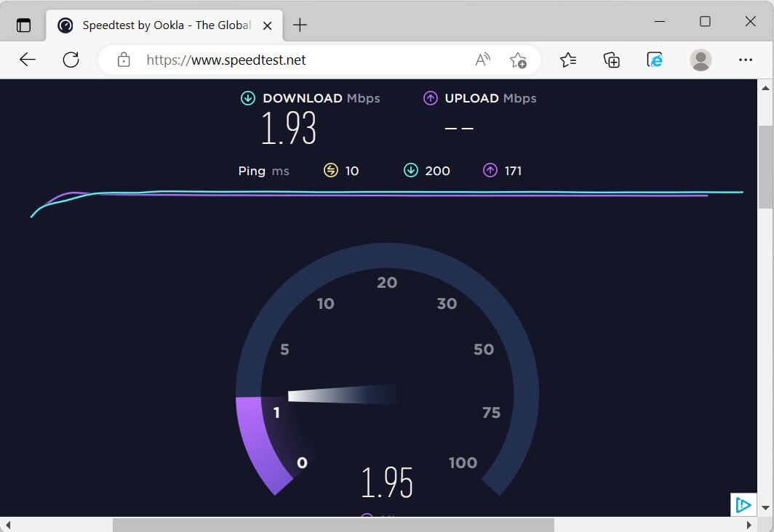Screen dimensions: 774x532
Task: Click the vertical scrollbar down arrow
Action: pyautogui.click(x=765, y=507)
